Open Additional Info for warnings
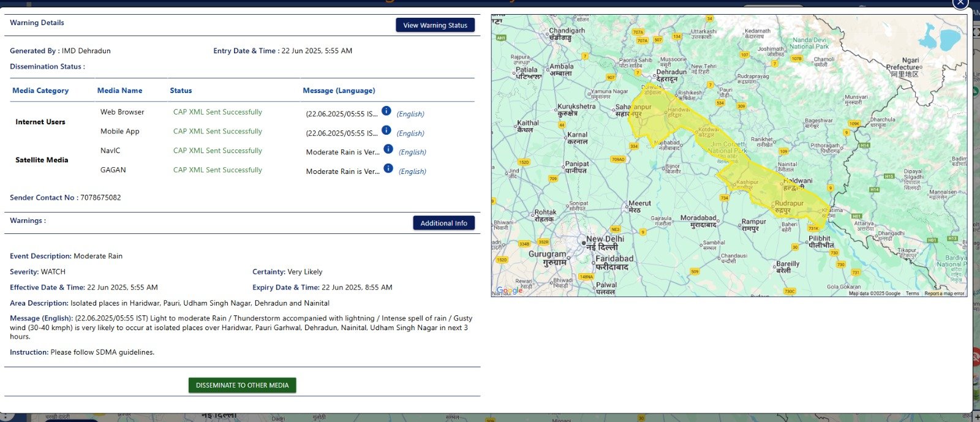The image size is (980, 422). pyautogui.click(x=443, y=223)
